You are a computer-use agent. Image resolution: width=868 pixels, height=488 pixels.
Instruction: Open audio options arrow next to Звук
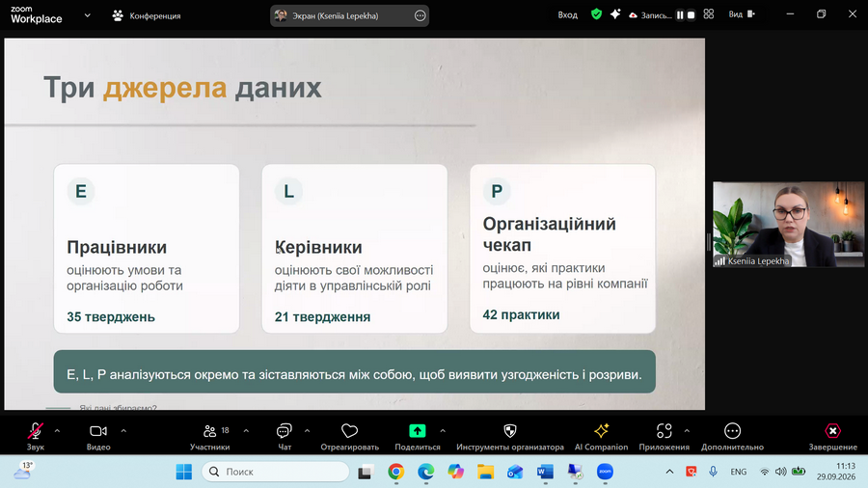point(57,430)
